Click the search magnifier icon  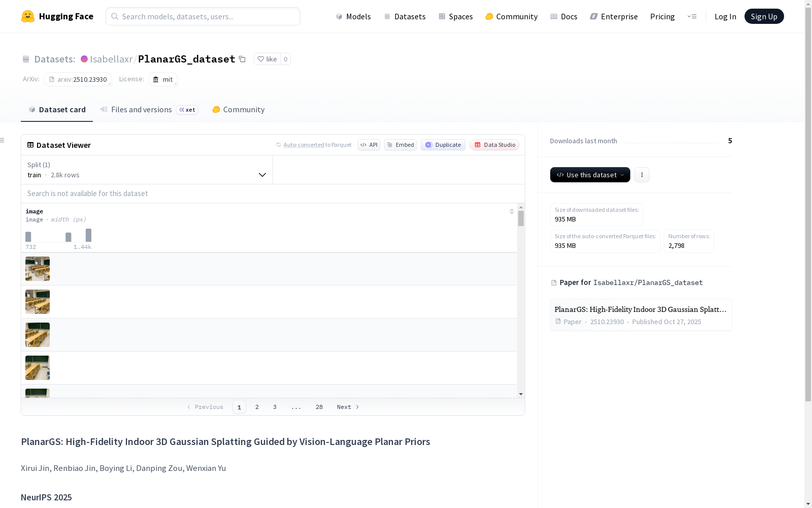[x=115, y=16]
